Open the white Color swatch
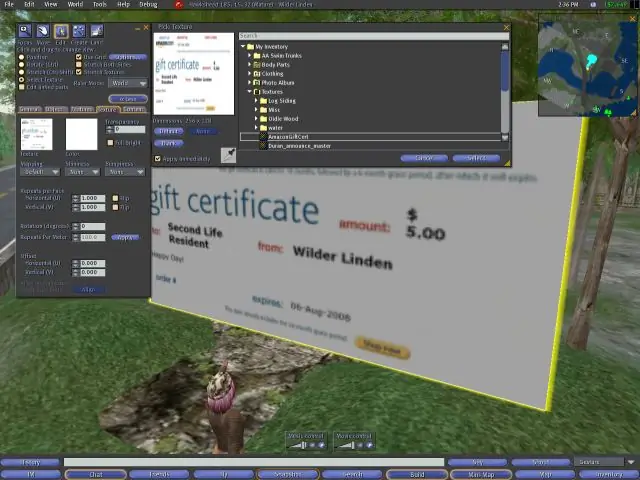640x480 pixels. pyautogui.click(x=82, y=134)
